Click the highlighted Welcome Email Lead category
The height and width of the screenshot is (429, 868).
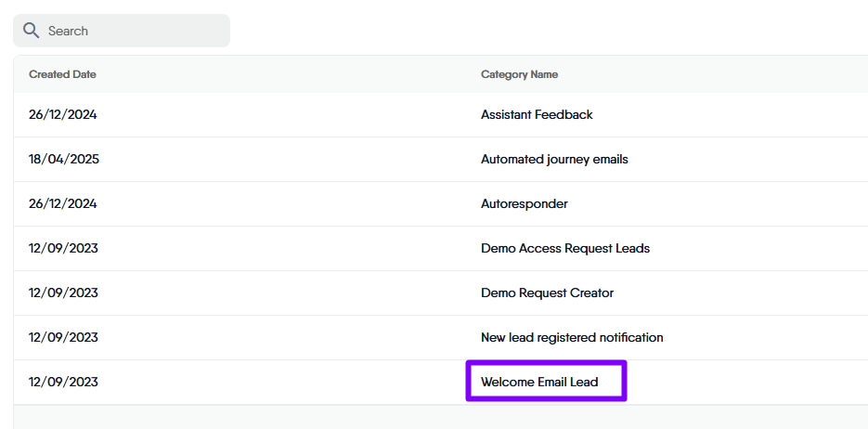tap(539, 382)
